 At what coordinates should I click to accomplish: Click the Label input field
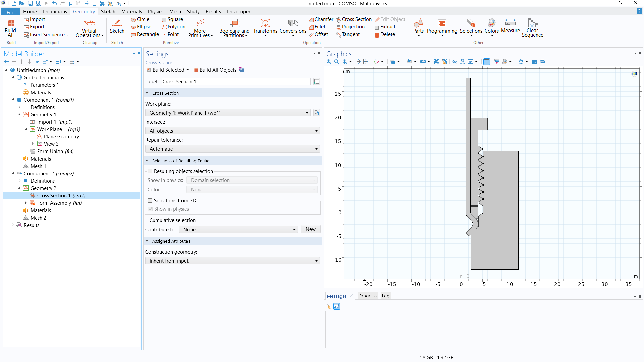point(236,82)
